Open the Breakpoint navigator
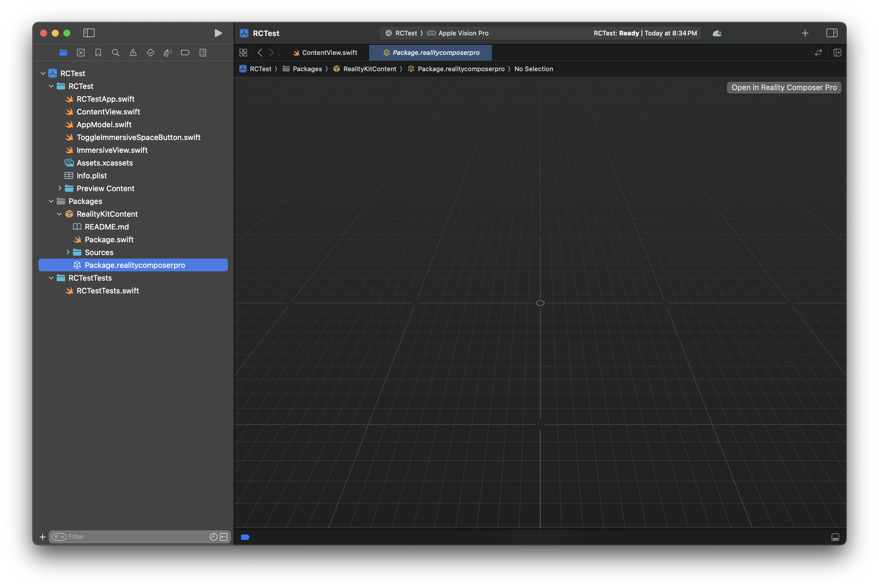This screenshot has height=588, width=879. pyautogui.click(x=185, y=53)
